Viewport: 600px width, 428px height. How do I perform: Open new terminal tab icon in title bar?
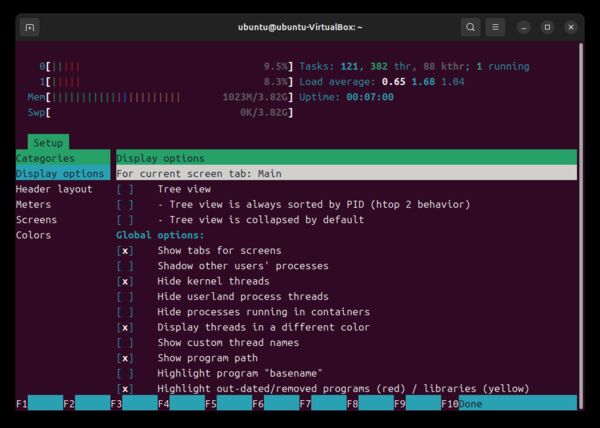coord(29,28)
